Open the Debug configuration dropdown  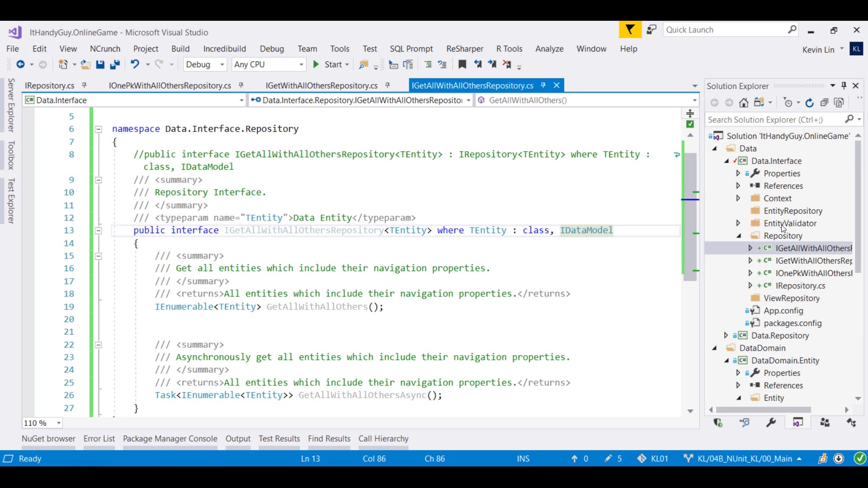(x=222, y=65)
